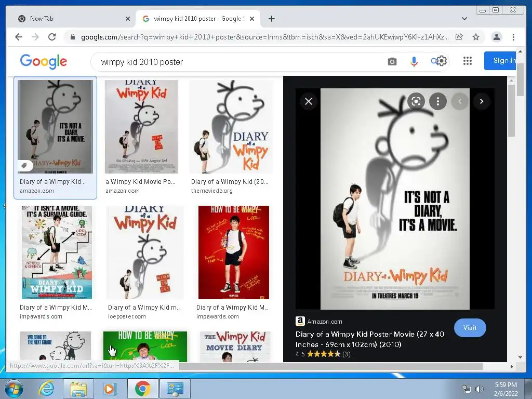Open the Google apps grid
The image size is (532, 399).
pyautogui.click(x=468, y=61)
